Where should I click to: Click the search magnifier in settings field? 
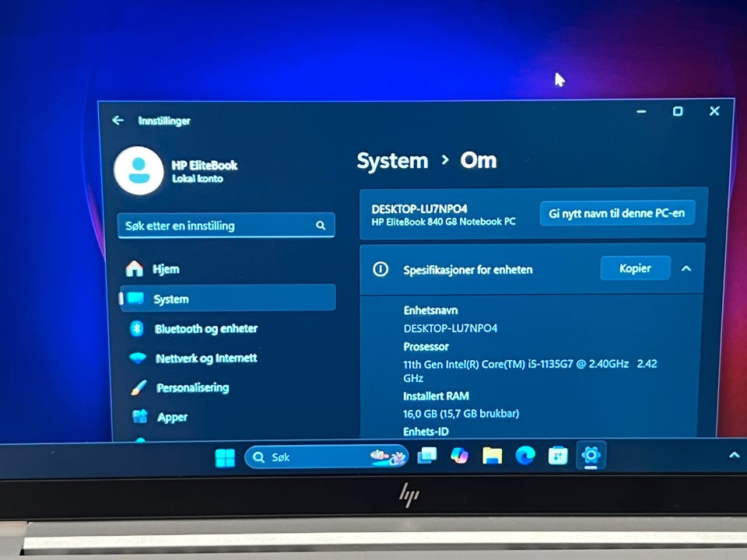(321, 226)
